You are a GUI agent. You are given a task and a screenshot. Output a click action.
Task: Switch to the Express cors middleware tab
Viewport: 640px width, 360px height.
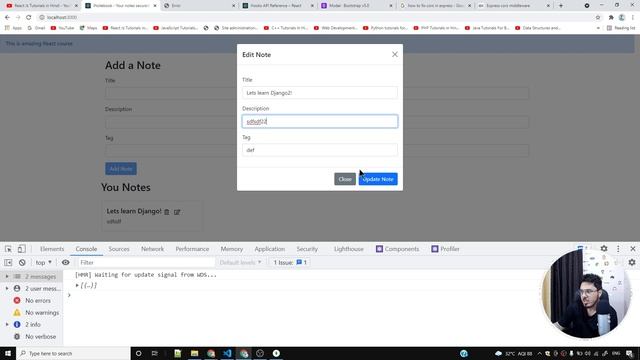pyautogui.click(x=513, y=6)
